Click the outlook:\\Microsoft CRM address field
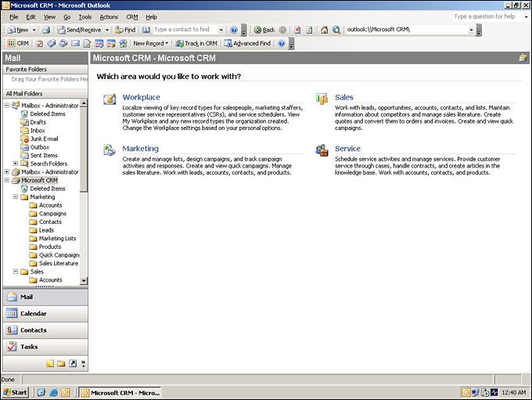This screenshot has height=400, width=532. (x=407, y=30)
